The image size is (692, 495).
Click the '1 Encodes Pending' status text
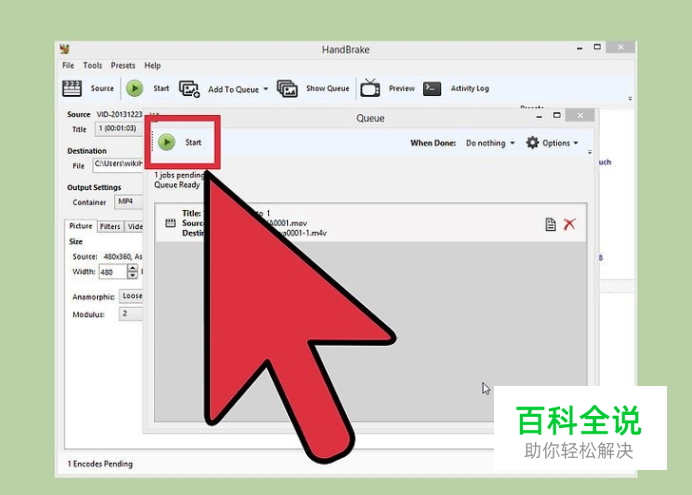point(100,464)
